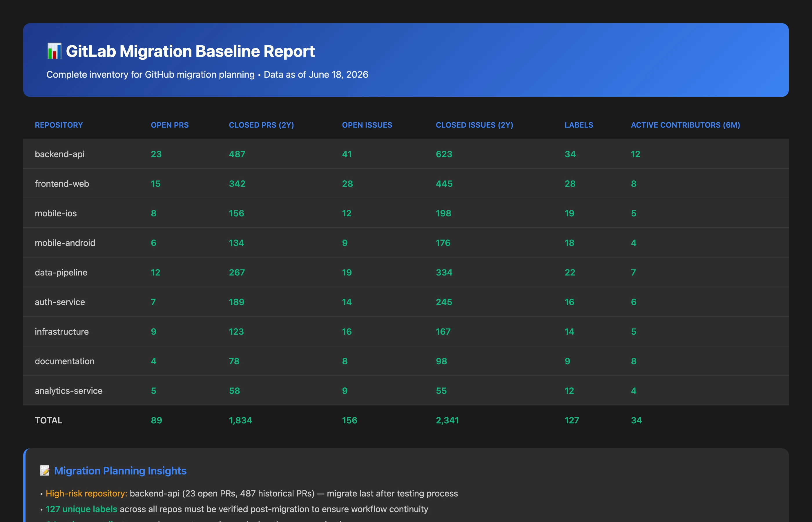Click auth-service closed issues value 245

[x=444, y=302]
